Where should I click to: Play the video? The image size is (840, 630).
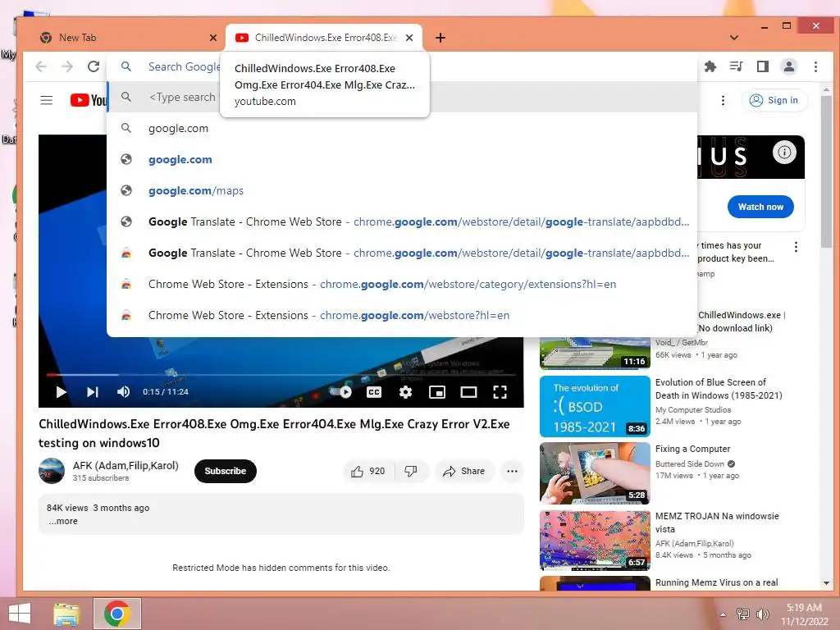coord(61,392)
